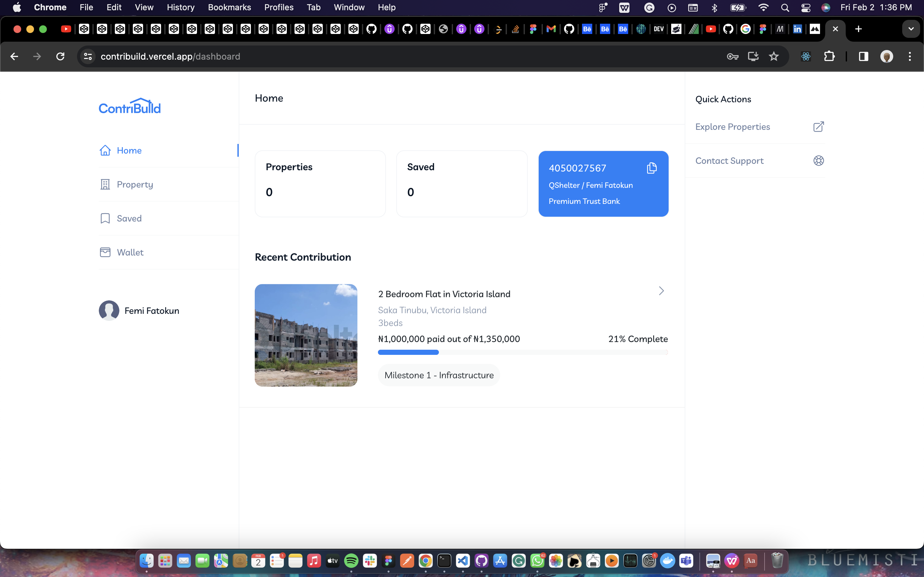Open macOS Control Center toggles
Image resolution: width=924 pixels, height=577 pixels.
[806, 8]
